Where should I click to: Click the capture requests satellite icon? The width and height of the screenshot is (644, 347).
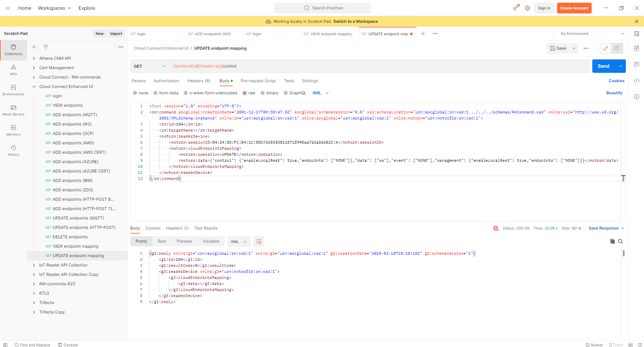515,8
